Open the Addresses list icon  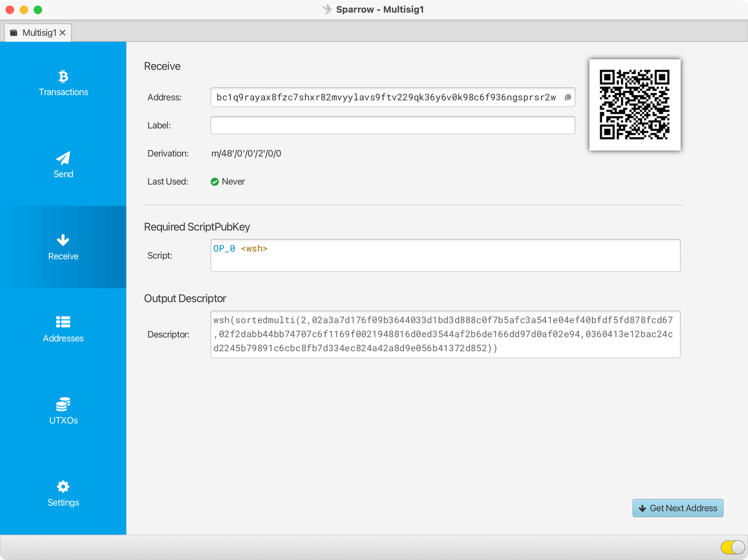click(63, 322)
